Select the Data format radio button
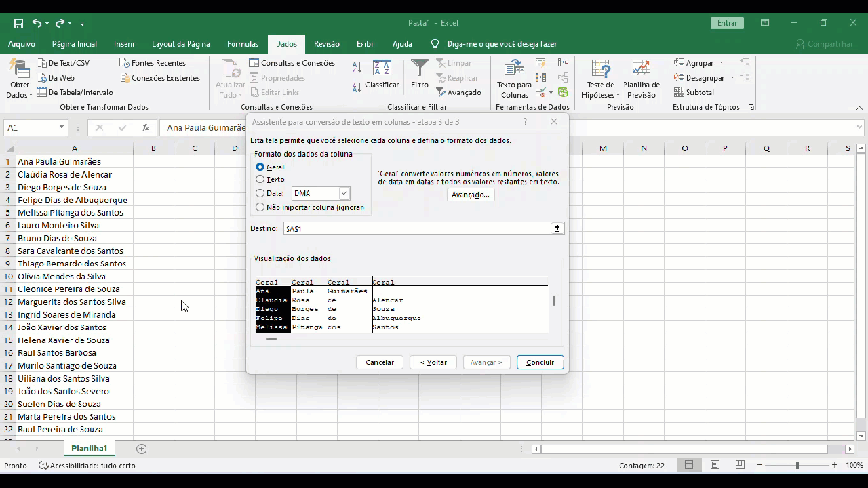This screenshot has height=488, width=868. click(x=260, y=193)
